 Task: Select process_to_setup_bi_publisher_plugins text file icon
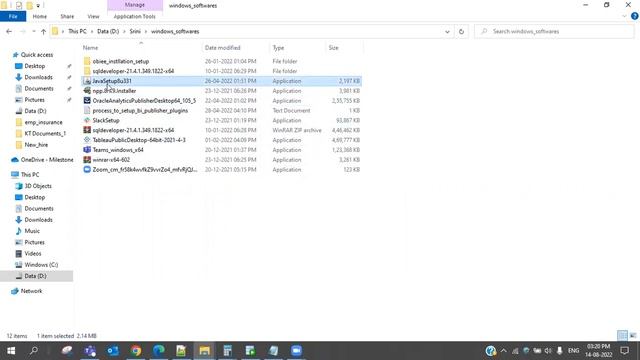click(87, 110)
